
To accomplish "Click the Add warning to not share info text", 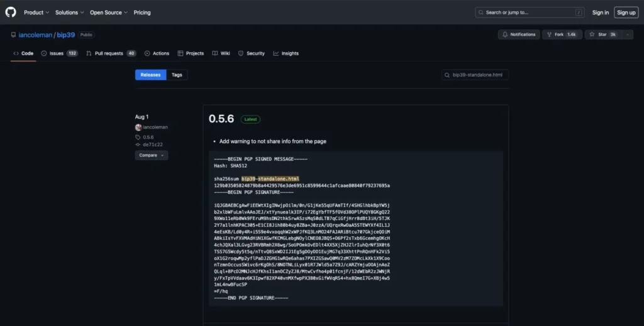I will (x=273, y=141).
